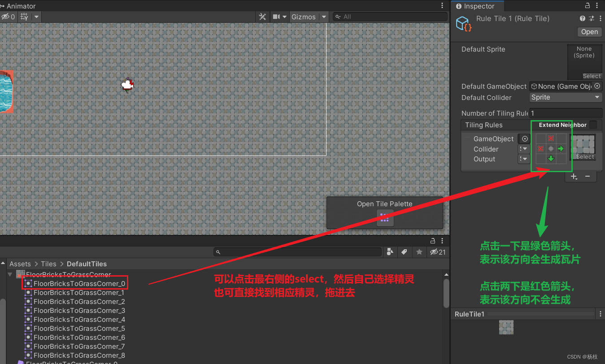
Task: Go to Assets in breadcrumb
Action: point(20,264)
